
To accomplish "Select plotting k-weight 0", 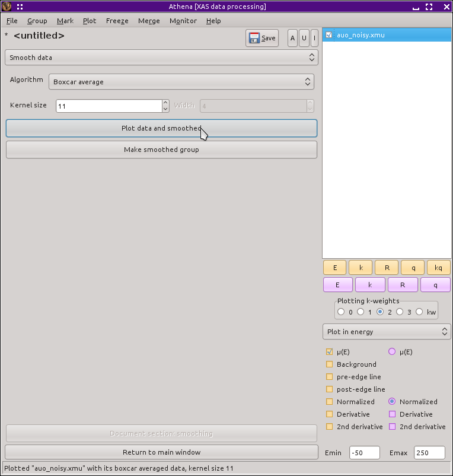I will tap(341, 312).
